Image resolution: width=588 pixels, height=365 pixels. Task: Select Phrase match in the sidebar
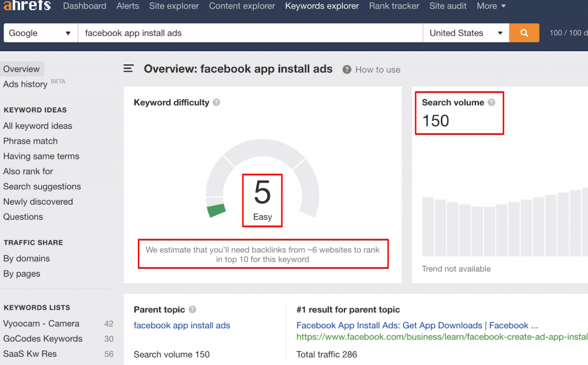click(30, 141)
